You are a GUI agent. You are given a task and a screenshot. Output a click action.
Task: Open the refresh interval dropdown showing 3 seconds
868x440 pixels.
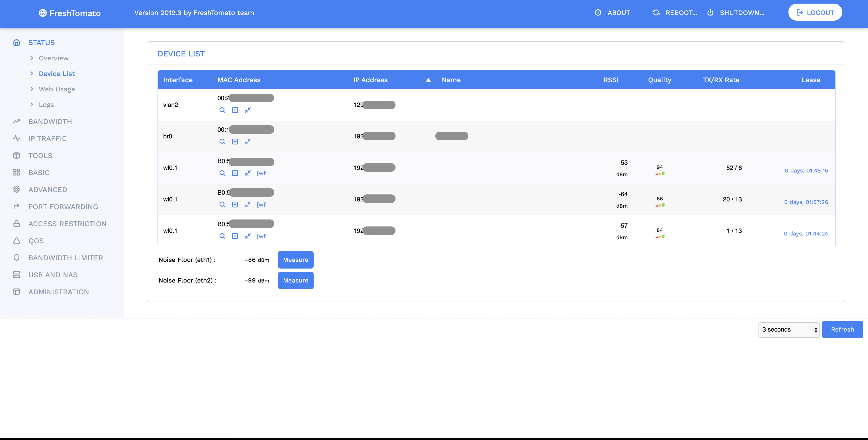click(x=788, y=329)
